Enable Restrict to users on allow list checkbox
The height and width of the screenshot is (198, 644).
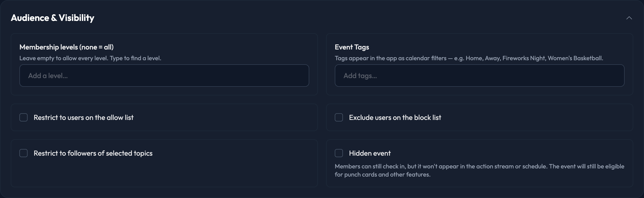(x=23, y=117)
